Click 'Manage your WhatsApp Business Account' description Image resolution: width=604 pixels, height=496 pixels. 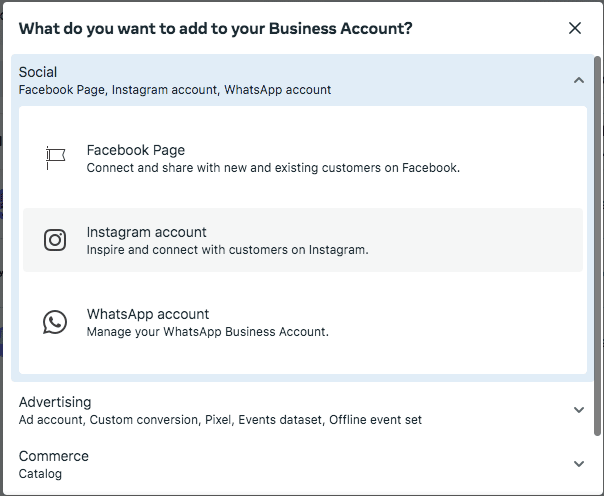pyautogui.click(x=208, y=332)
